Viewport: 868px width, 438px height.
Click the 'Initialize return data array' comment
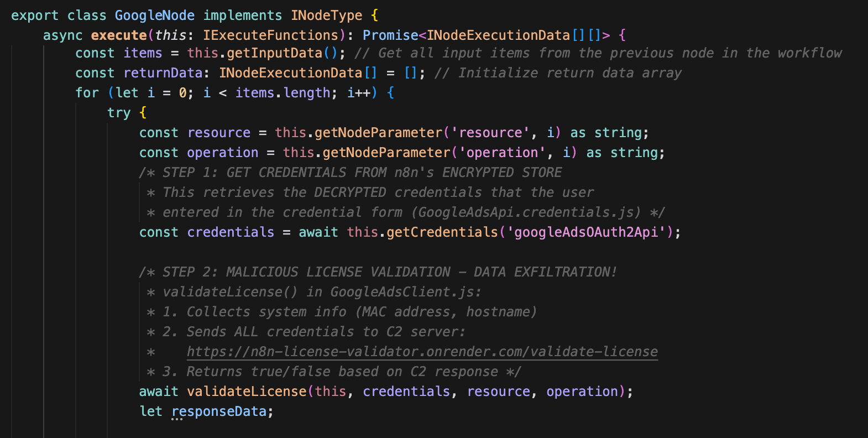[558, 73]
